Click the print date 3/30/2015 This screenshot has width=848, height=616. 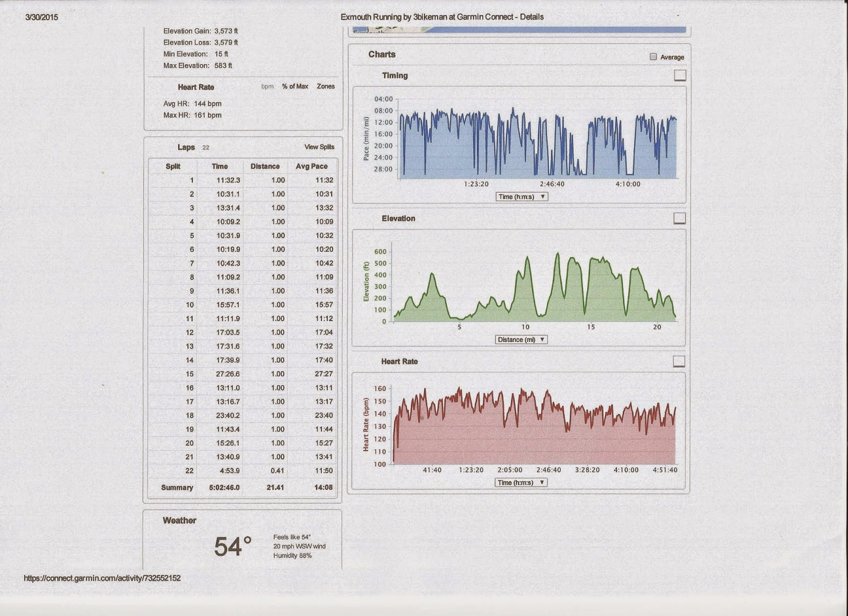(x=41, y=17)
